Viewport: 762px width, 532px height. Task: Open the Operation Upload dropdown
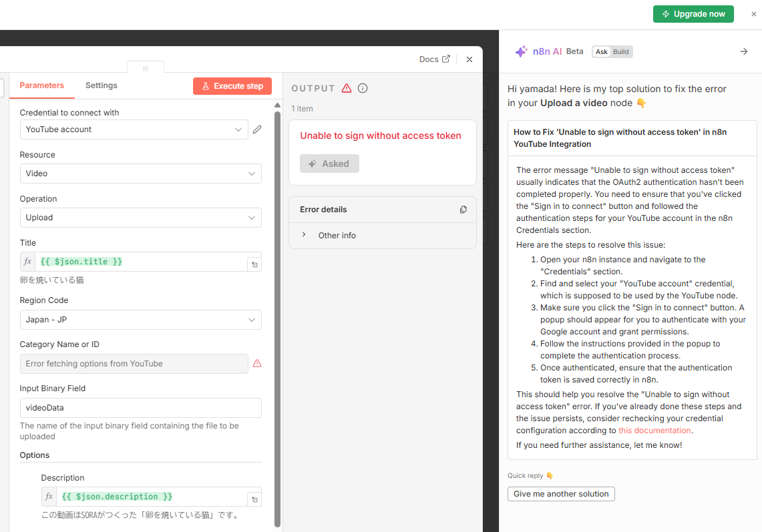(x=140, y=218)
